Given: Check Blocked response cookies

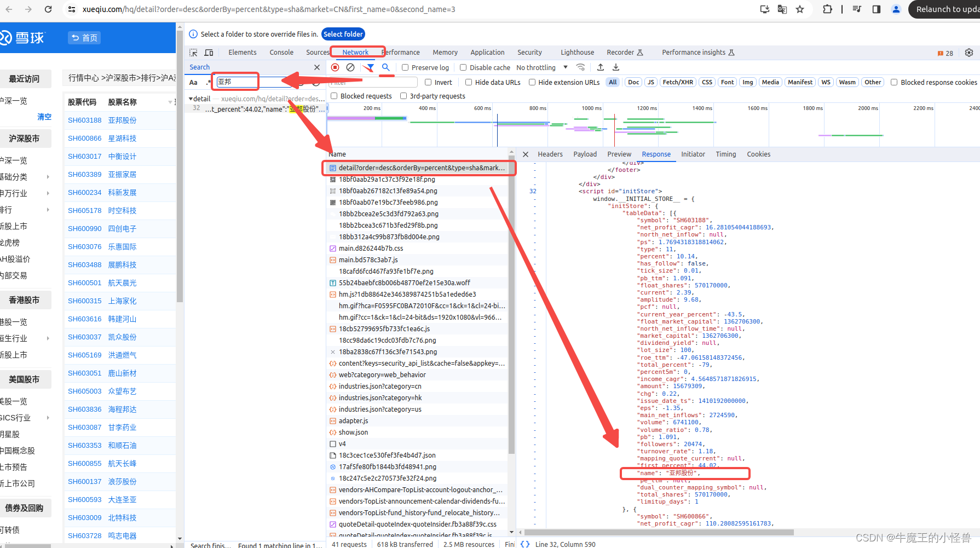Looking at the screenshot, I should pos(894,82).
